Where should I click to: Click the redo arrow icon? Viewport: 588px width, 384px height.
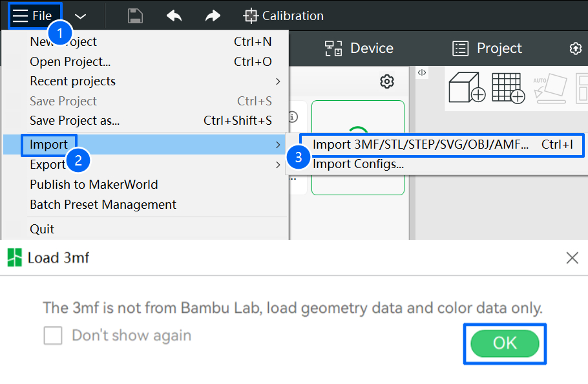(x=213, y=16)
